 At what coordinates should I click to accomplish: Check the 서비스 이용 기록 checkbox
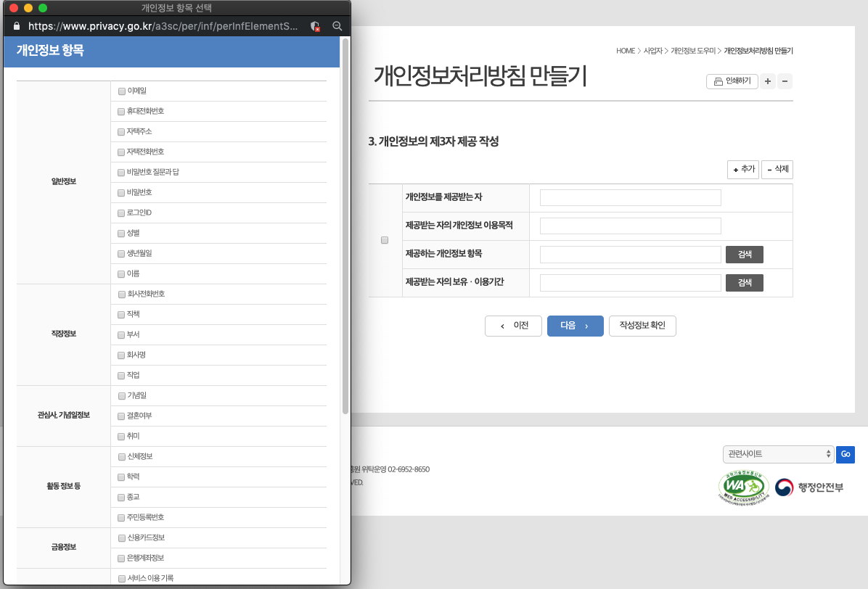(122, 579)
